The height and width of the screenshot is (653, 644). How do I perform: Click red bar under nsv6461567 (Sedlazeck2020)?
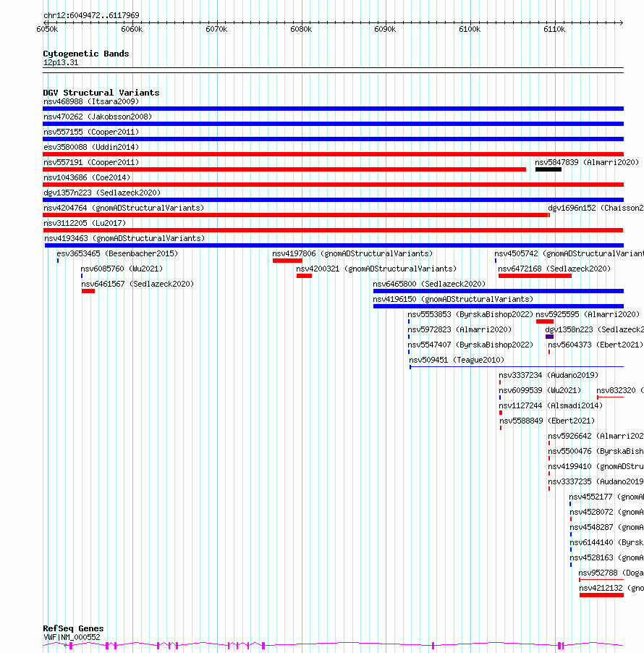(x=88, y=291)
